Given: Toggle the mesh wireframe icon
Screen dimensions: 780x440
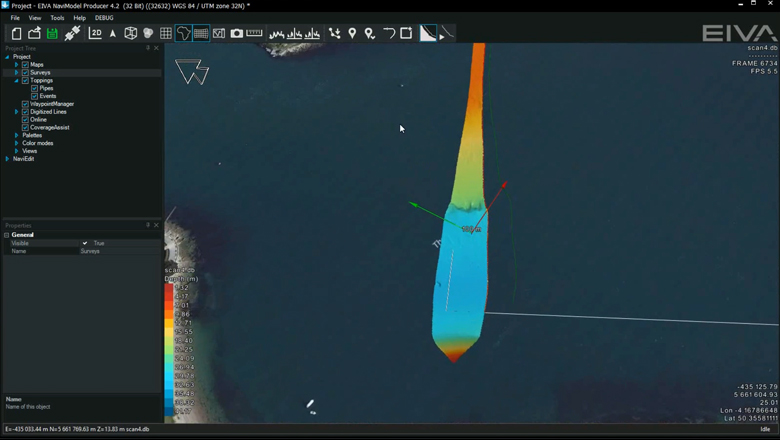Looking at the screenshot, I should (201, 33).
